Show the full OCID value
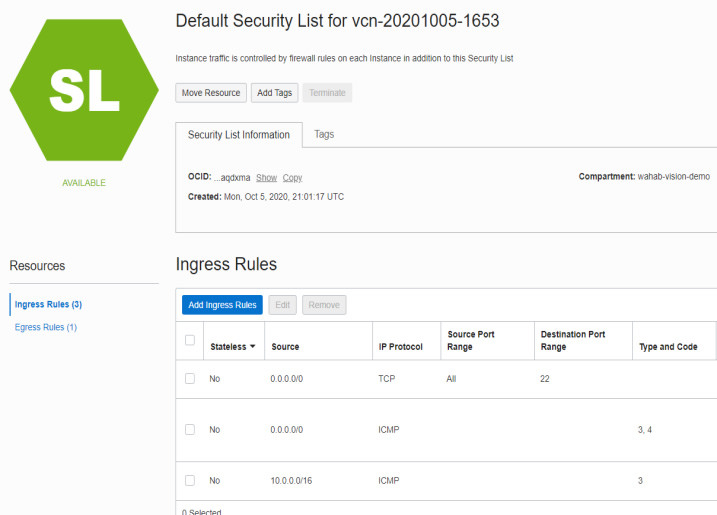The width and height of the screenshot is (717, 515). pyautogui.click(x=266, y=177)
